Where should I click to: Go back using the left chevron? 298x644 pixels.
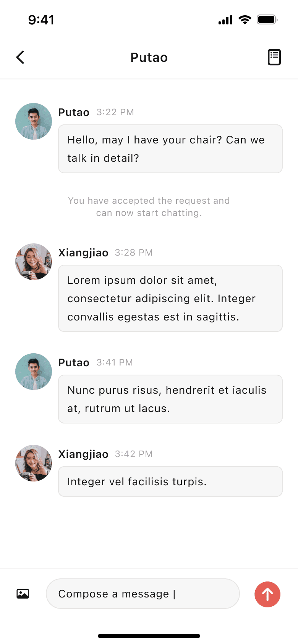(20, 57)
